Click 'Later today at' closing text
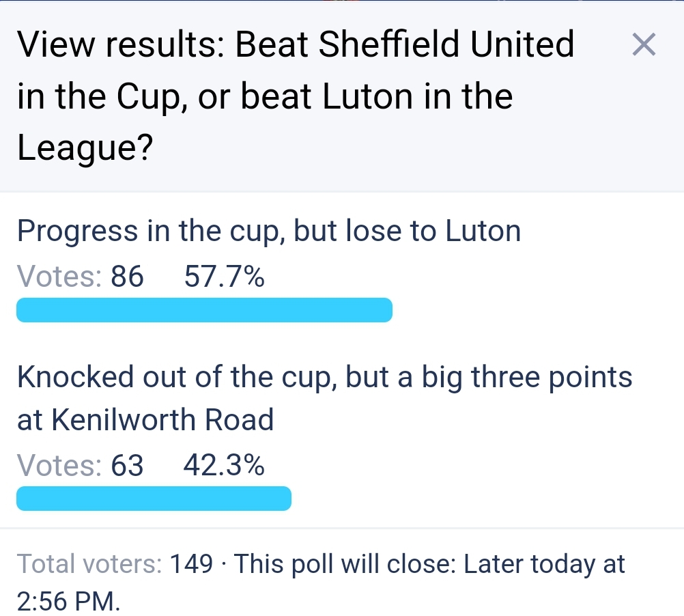Viewport: 684px width, 616px height. (544, 563)
